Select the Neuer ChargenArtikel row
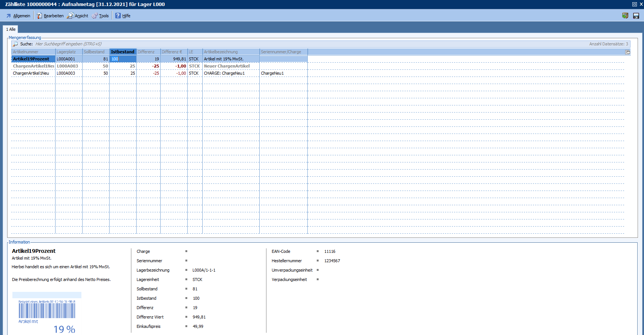Image resolution: width=644 pixels, height=335 pixels. (227, 66)
